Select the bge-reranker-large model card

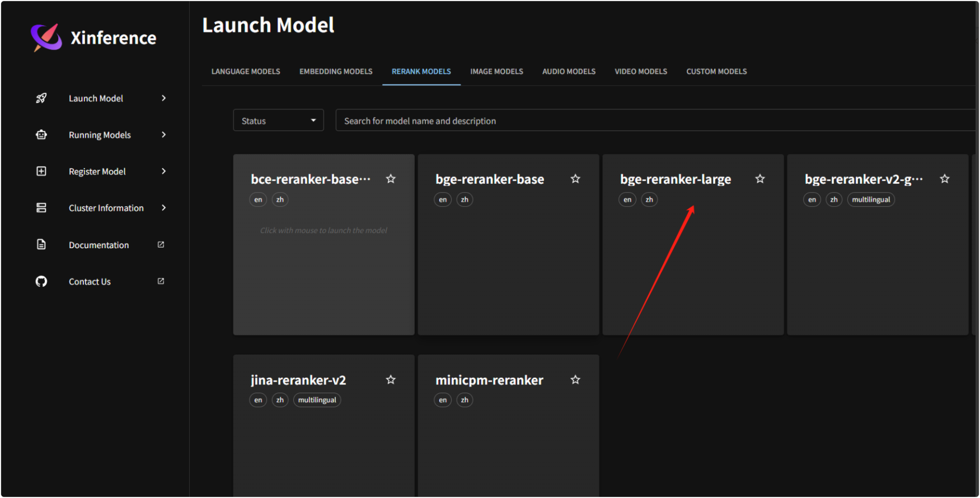click(693, 245)
